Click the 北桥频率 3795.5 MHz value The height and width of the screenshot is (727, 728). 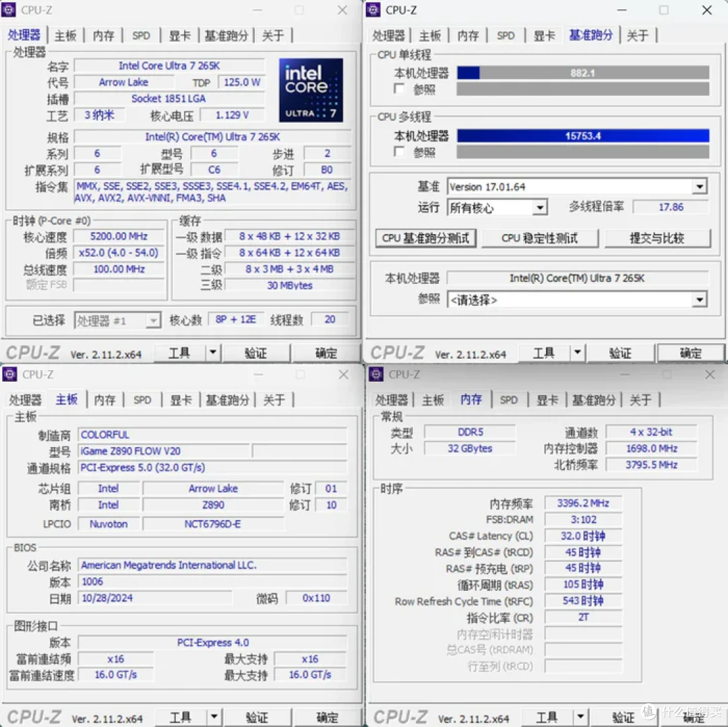651,465
